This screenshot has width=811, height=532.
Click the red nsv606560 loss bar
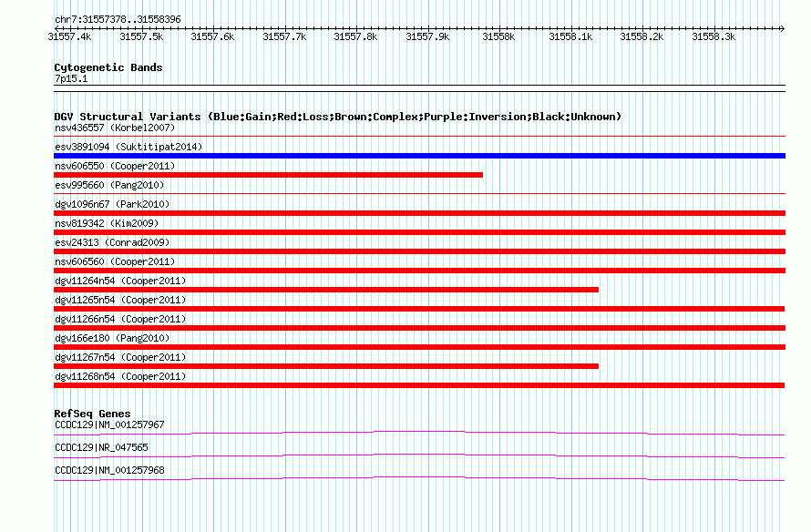click(419, 271)
